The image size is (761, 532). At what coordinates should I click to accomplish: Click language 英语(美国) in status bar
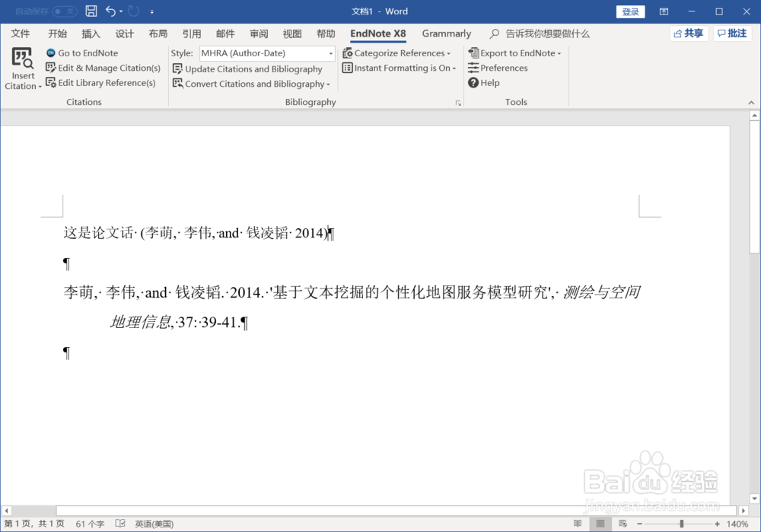[154, 524]
